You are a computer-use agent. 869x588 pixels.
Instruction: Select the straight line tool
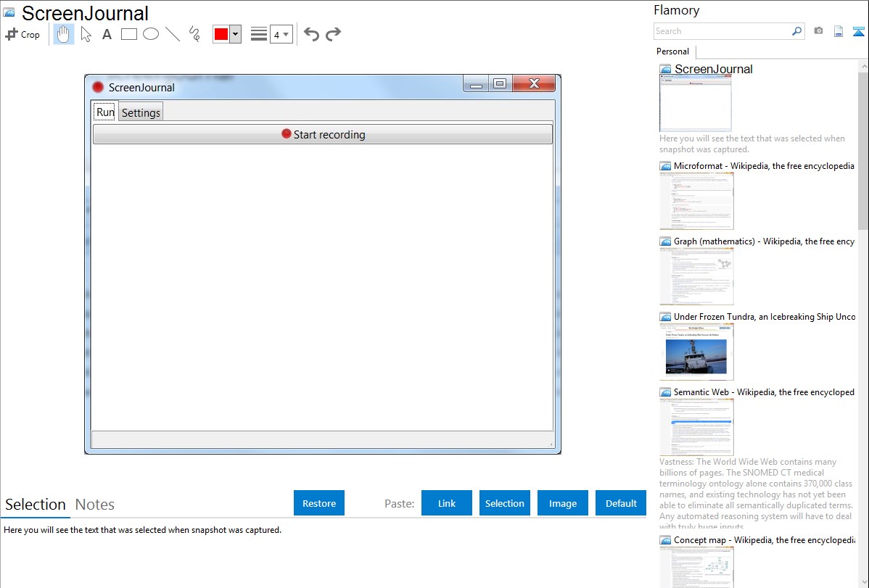pos(173,34)
